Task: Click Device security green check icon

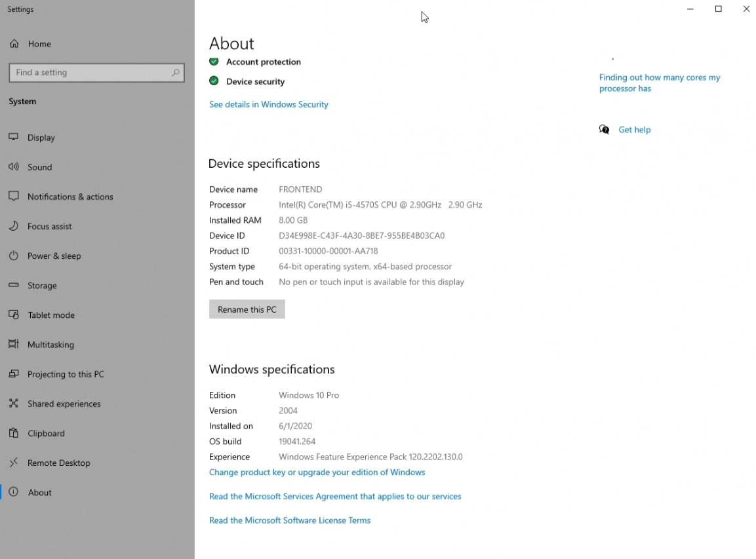Action: (214, 81)
